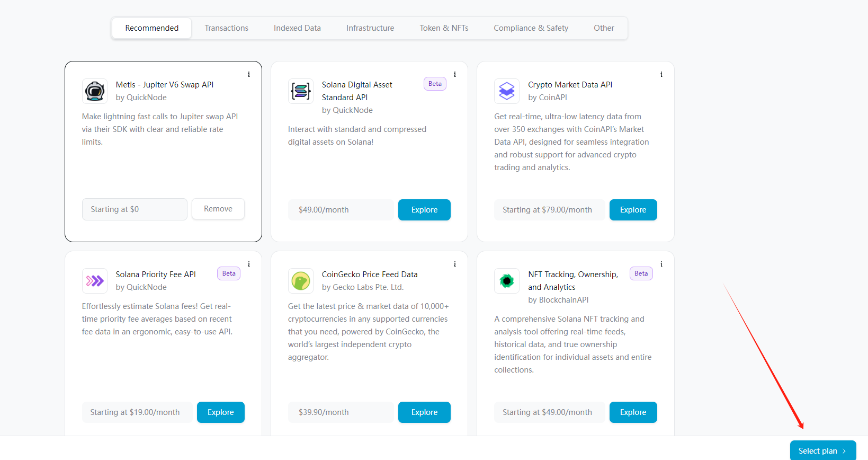Open info icon on Solana Priority Fee card
This screenshot has width=868, height=460.
click(249, 264)
